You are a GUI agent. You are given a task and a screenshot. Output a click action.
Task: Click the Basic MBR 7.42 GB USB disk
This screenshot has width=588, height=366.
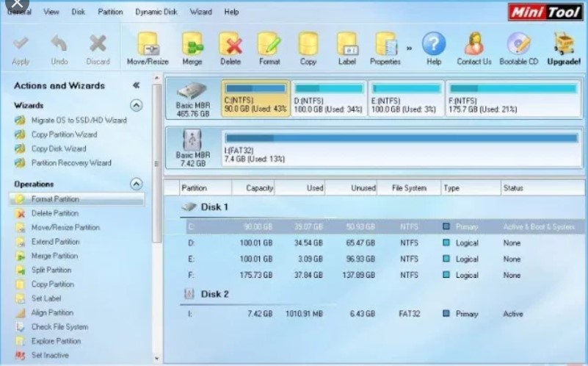point(193,148)
